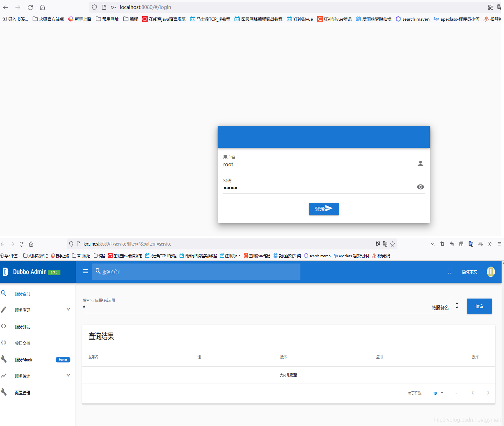Select 接口文档 in the sidebar
Viewport: 504px width, 426px height.
tap(38, 343)
